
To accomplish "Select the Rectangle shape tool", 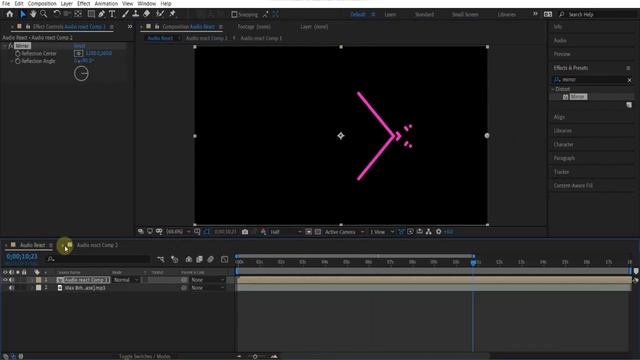I will (x=91, y=14).
